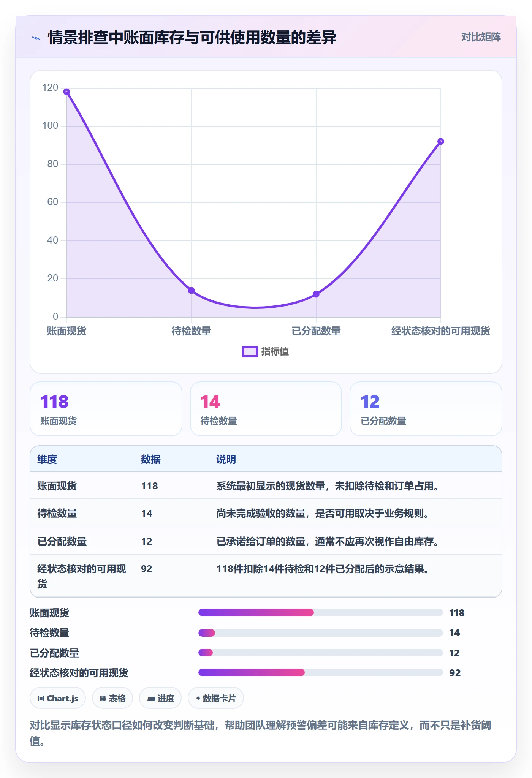Click the title 情景排查中账面库存与可供使用数量的差异
This screenshot has width=532, height=778.
(x=192, y=38)
